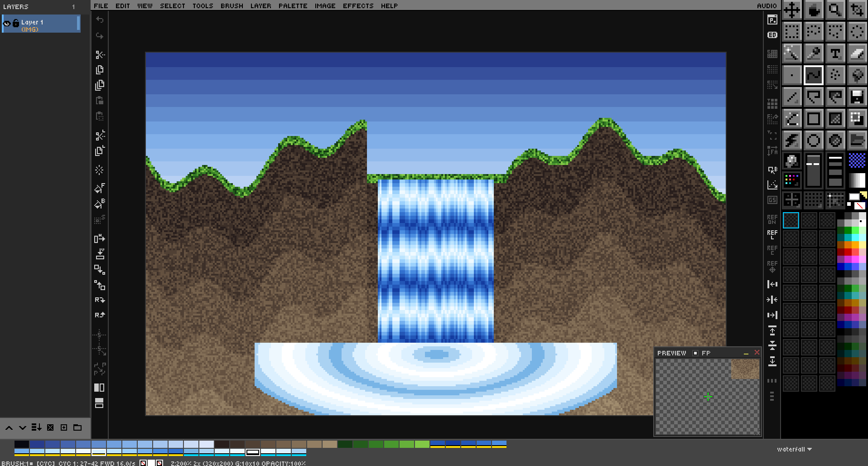Toggle the ED editor mode button
868x466 pixels.
[x=772, y=35]
